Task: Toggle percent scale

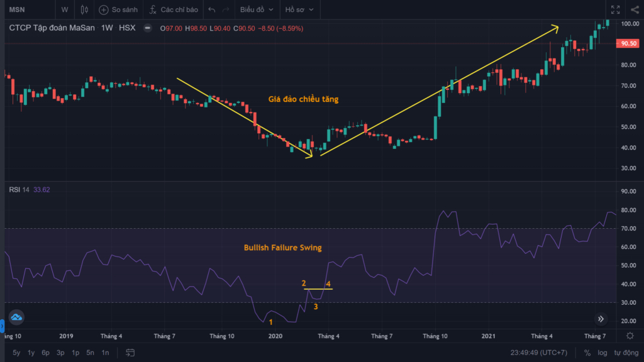Action: [x=587, y=353]
